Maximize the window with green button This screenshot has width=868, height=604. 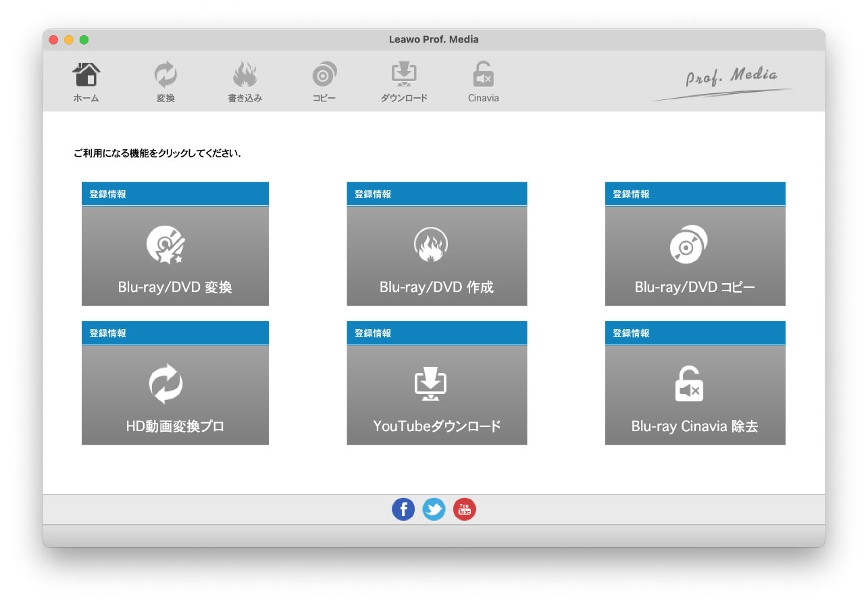(x=84, y=40)
